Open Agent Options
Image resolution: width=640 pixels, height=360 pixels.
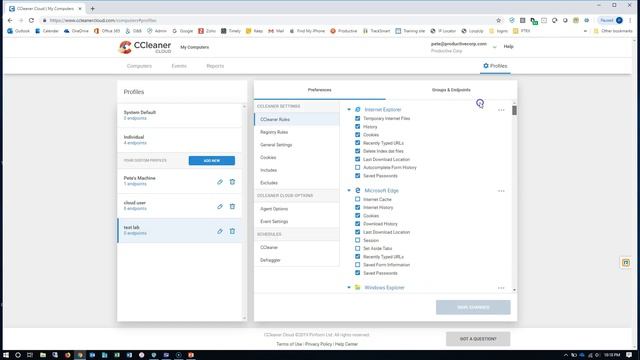(297, 209)
